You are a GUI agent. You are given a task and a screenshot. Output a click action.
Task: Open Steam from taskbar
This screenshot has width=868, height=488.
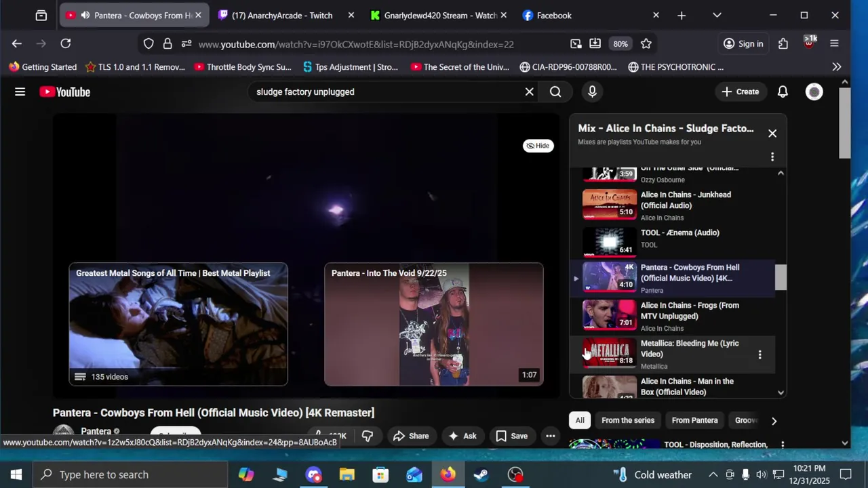[481, 474]
